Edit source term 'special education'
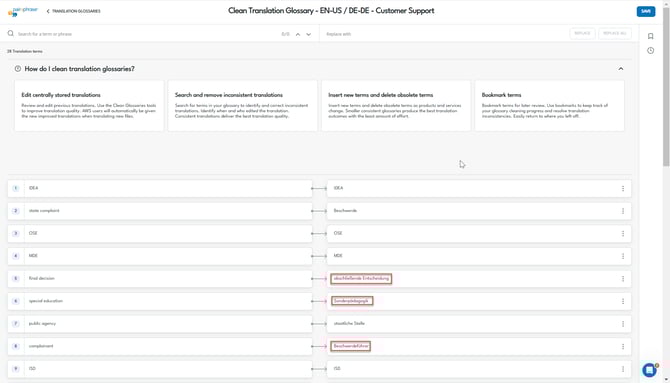 (x=46, y=301)
